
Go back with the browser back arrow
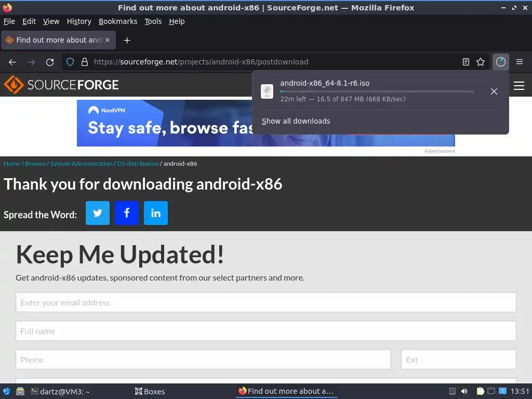[12, 62]
